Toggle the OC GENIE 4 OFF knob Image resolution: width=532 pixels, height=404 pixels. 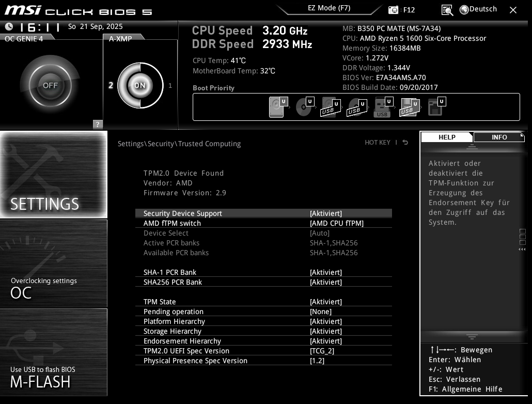50,85
